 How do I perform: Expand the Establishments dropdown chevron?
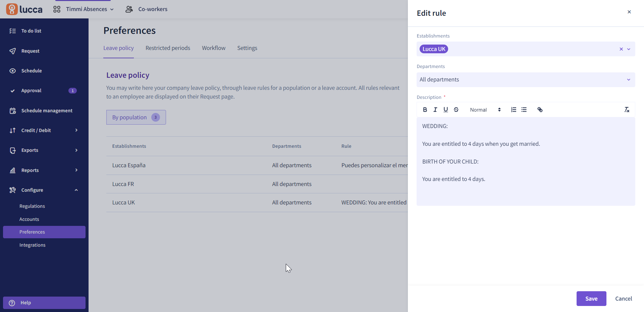(629, 49)
